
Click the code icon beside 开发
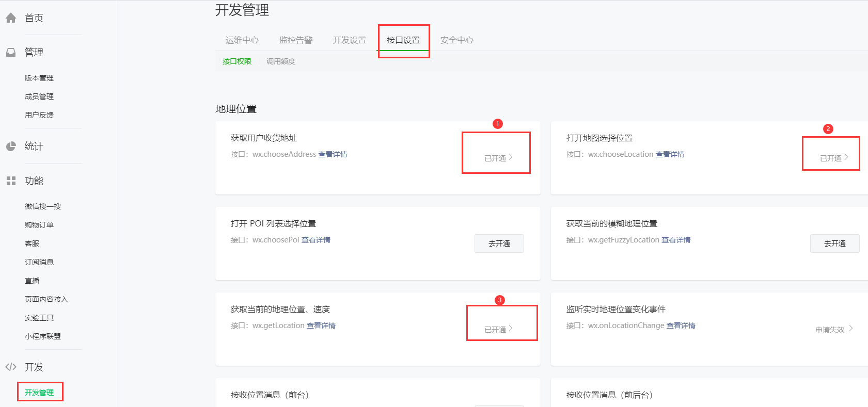tap(11, 367)
